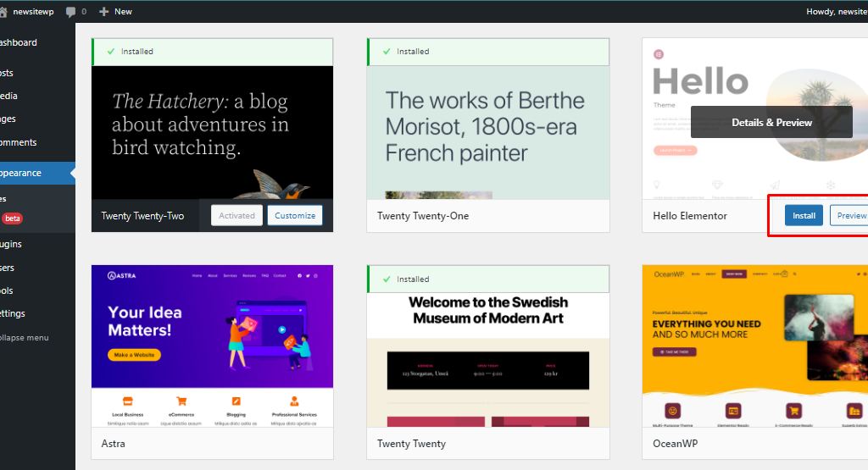Open the Comments sidebar menu
This screenshot has height=470, width=868.
click(19, 142)
